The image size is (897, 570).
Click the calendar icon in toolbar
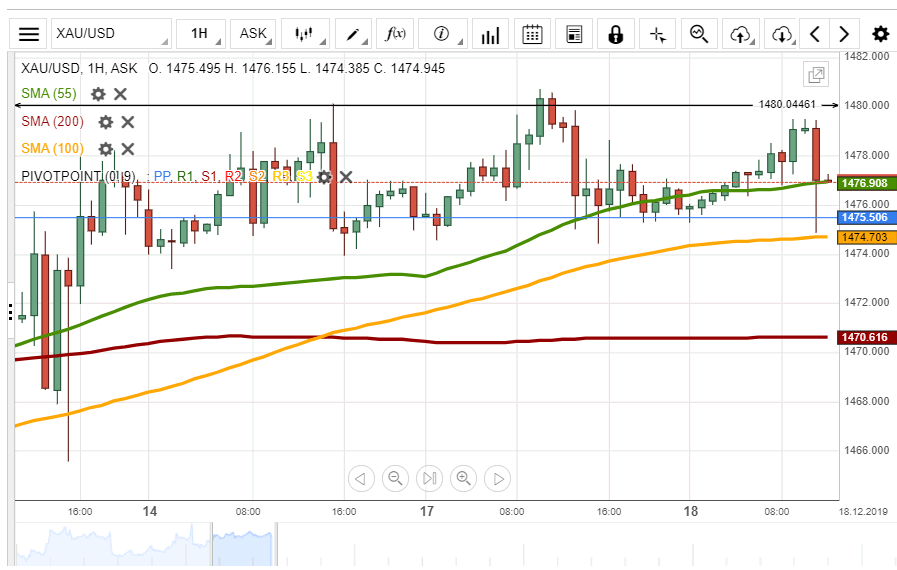pyautogui.click(x=532, y=34)
